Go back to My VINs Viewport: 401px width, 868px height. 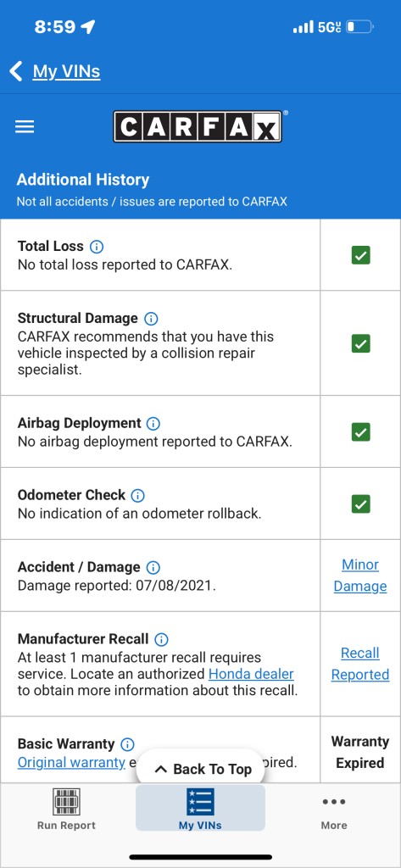tap(55, 71)
